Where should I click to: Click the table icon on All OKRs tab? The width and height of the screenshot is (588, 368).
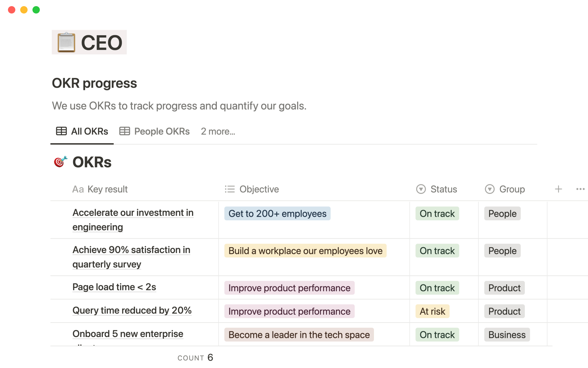pos(61,131)
